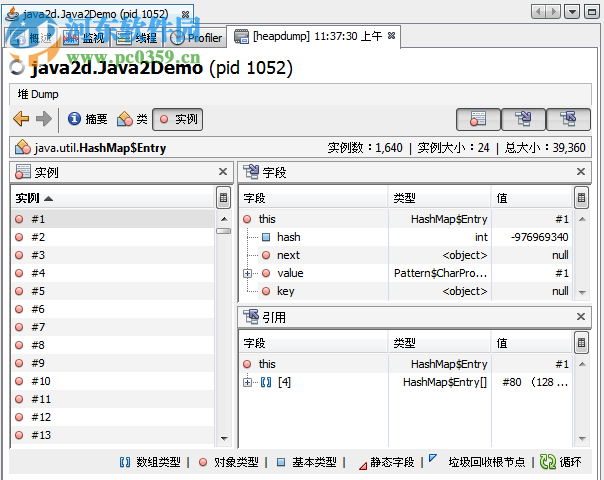Sort by the 实例 column header
Screen dimensions: 604x480
point(113,198)
